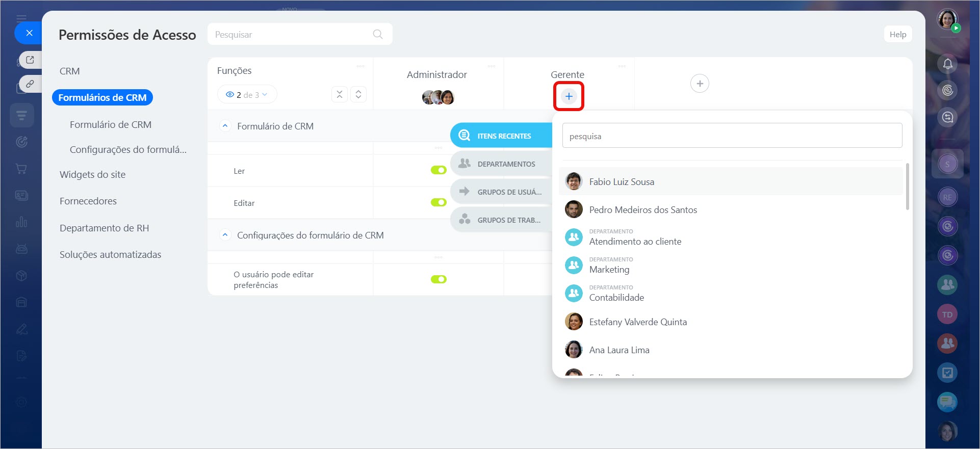Add a new role column with plus
980x449 pixels.
pos(700,84)
